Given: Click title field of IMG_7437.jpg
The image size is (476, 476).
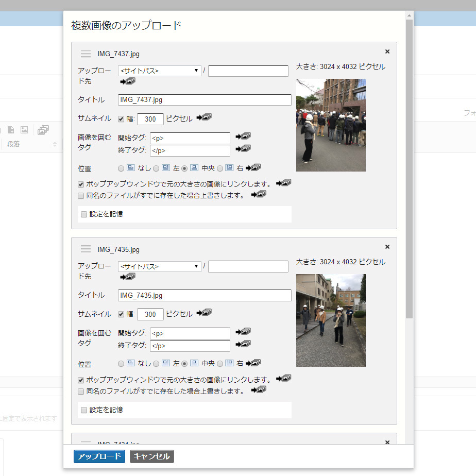Looking at the screenshot, I should 205,100.
